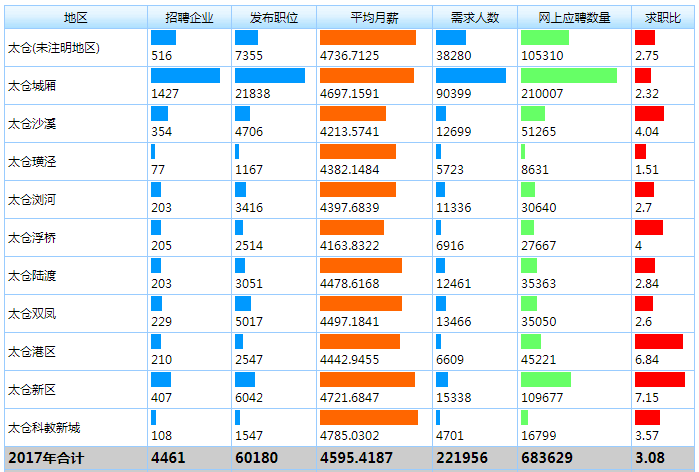
Task: Click the 网上应聘数量 column header
Action: click(x=574, y=17)
